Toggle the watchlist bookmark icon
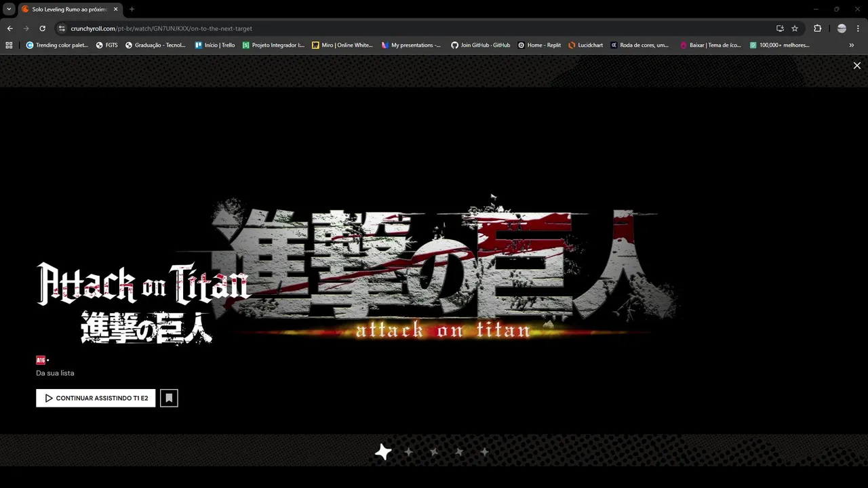 click(x=169, y=398)
